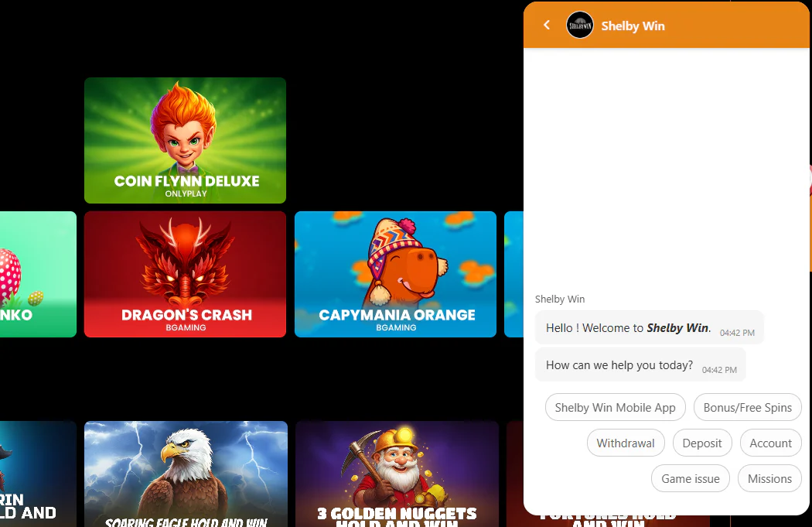The width and height of the screenshot is (812, 527).
Task: Click the 'How can we help you today?' message
Action: click(x=640, y=364)
